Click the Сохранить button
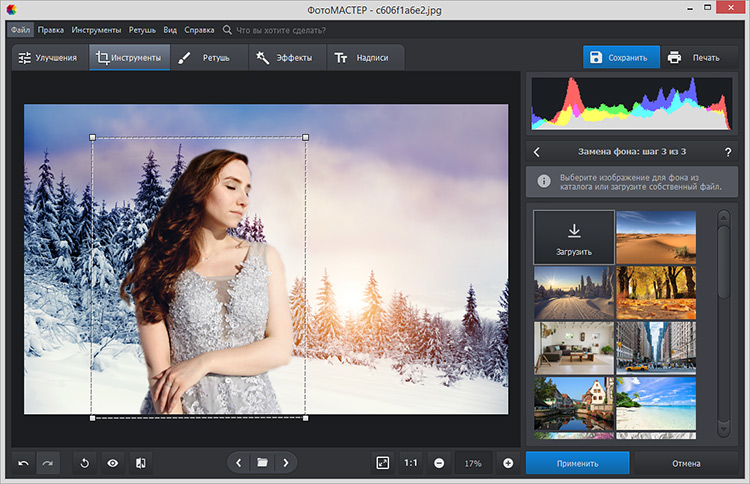 coord(622,57)
